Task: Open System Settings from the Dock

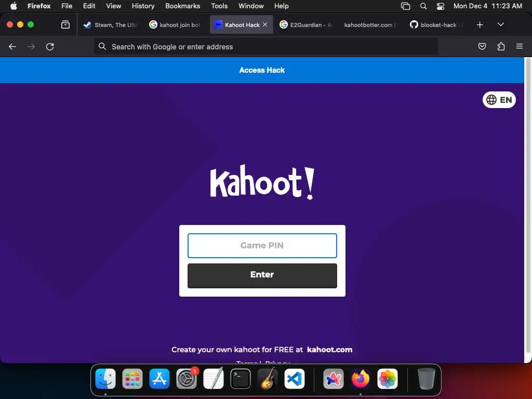Action: [187, 379]
